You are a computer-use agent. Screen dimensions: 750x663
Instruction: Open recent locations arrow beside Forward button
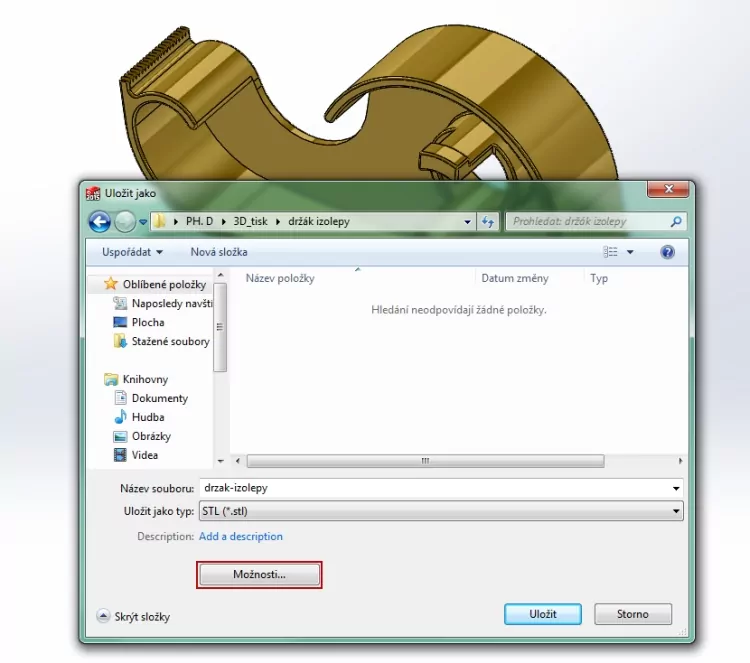coord(143,222)
